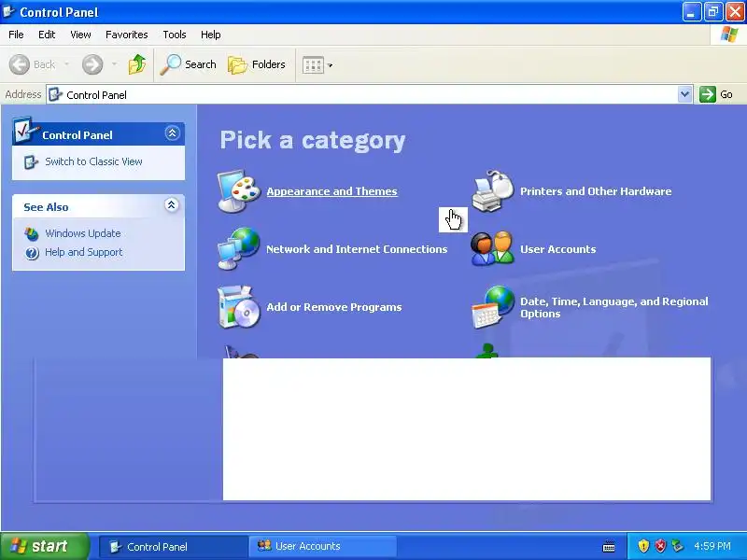Collapse the See Also sidebar section
747x560 pixels.
pos(172,204)
